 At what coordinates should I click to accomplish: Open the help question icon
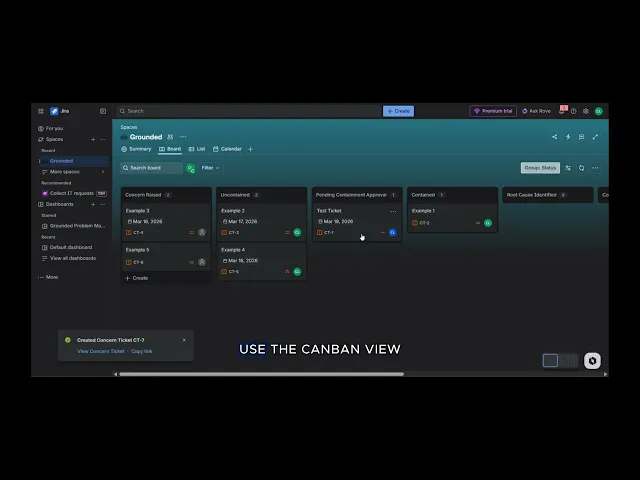point(573,111)
